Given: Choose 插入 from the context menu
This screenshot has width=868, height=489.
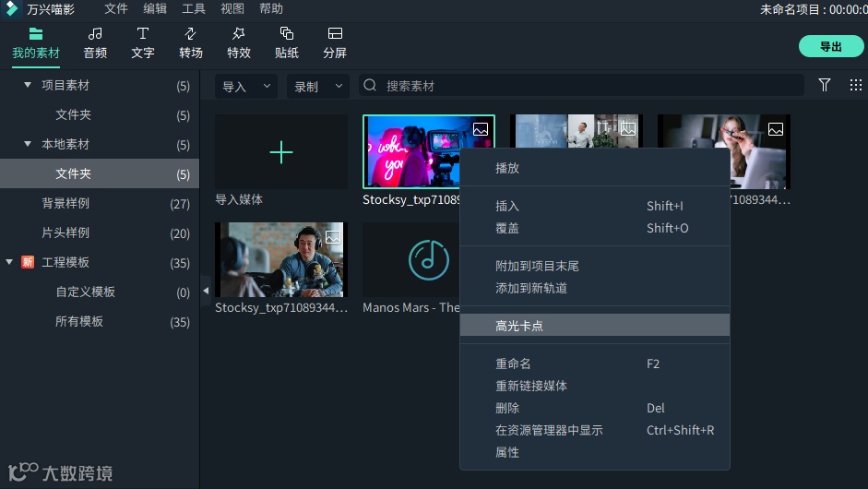Looking at the screenshot, I should point(595,206).
